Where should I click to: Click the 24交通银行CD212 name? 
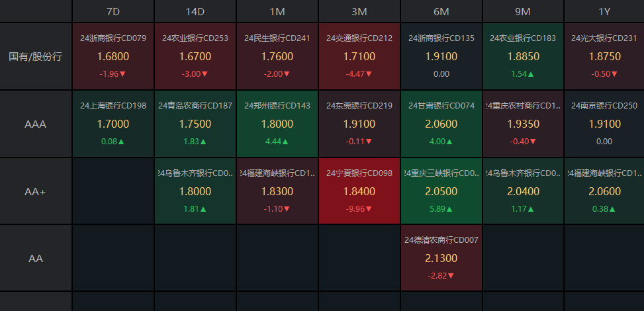(359, 38)
